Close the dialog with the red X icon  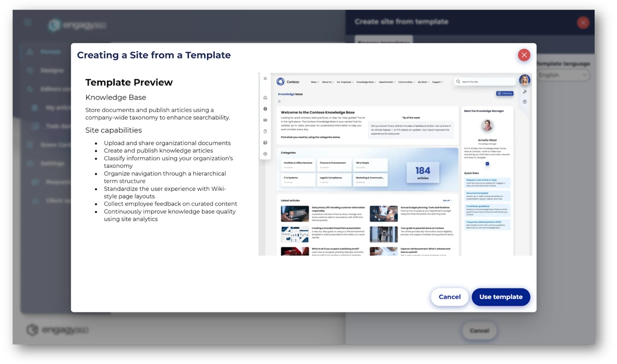pos(524,55)
